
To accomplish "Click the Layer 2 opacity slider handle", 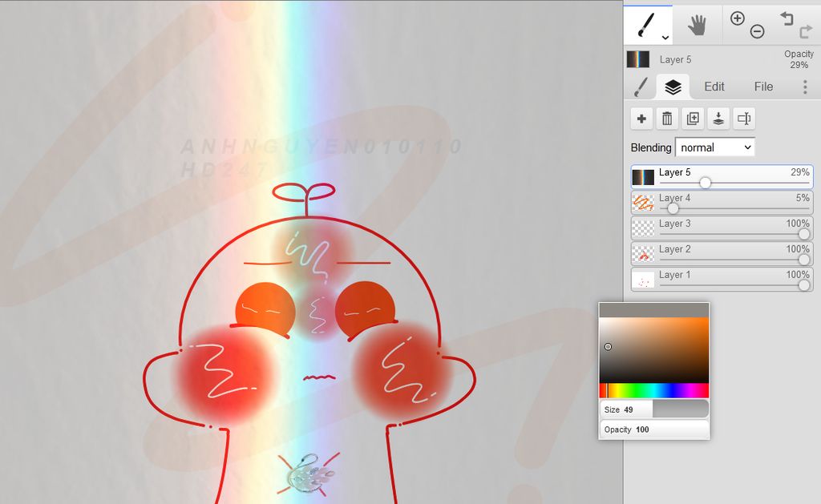I will (x=803, y=260).
